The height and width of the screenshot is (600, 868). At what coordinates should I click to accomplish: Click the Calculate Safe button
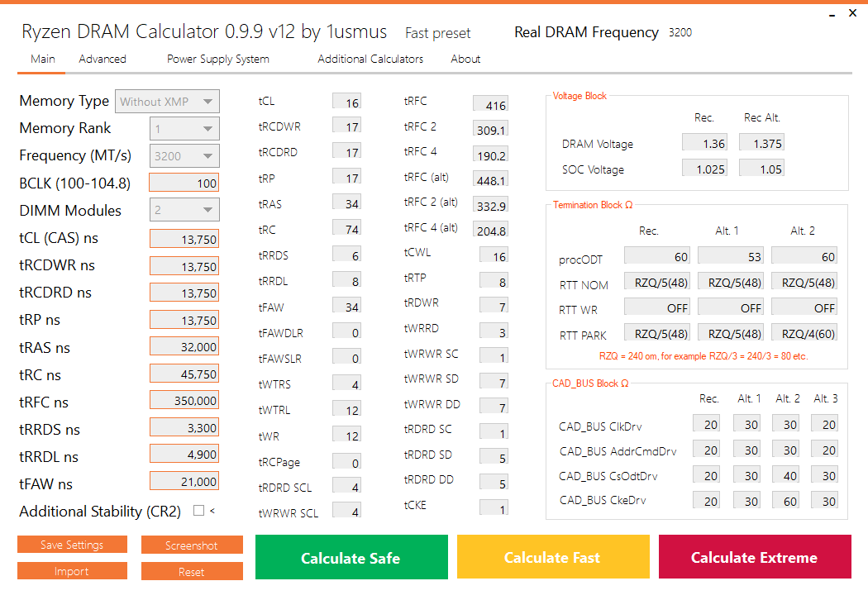click(x=351, y=557)
